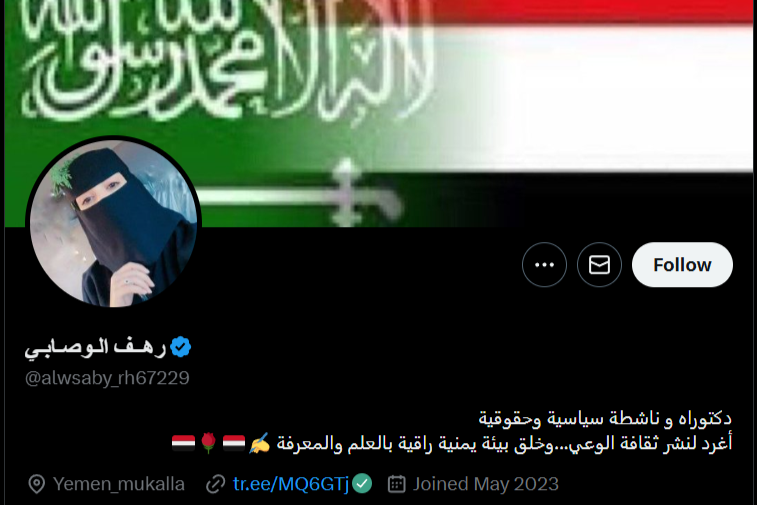
Task: View the flag header banner image
Action: click(x=378, y=113)
